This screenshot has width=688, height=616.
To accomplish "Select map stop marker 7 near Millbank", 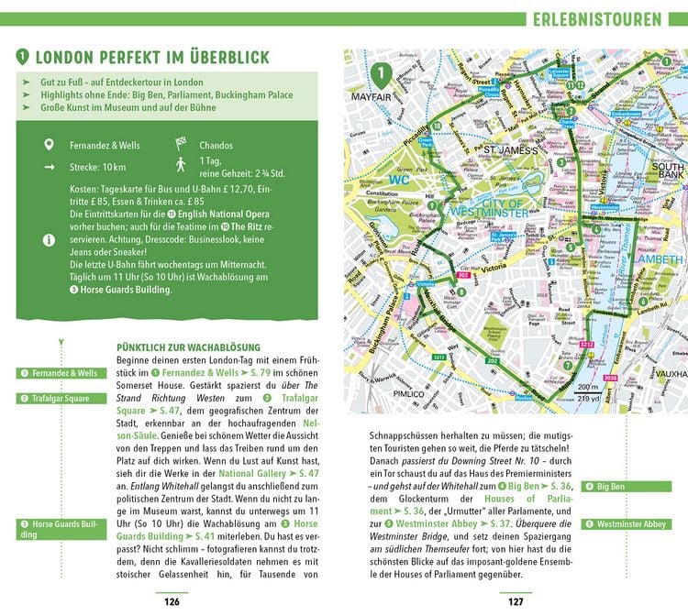I will click(x=568, y=365).
